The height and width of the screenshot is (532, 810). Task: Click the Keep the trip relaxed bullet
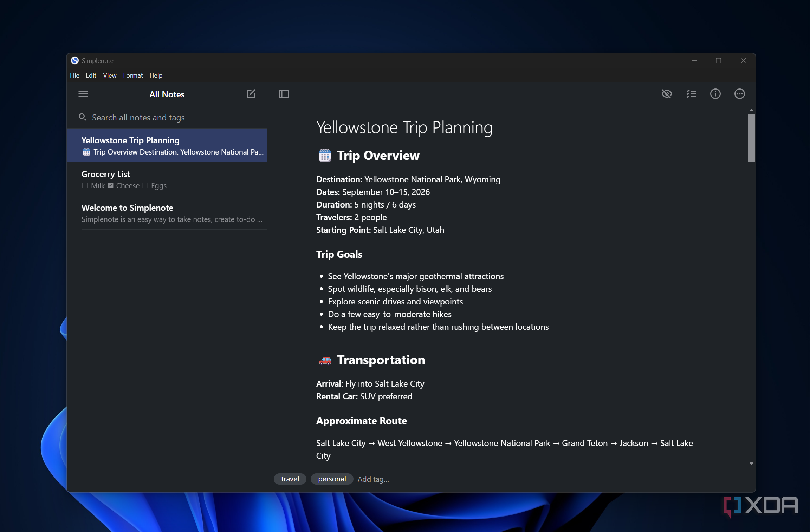pos(438,327)
